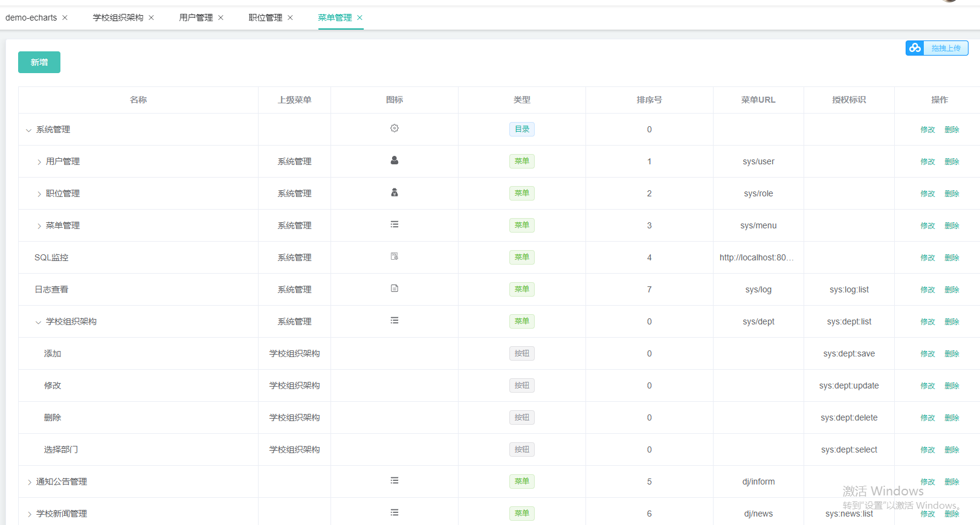Click 修改 in the SQL监控 row

click(x=927, y=258)
